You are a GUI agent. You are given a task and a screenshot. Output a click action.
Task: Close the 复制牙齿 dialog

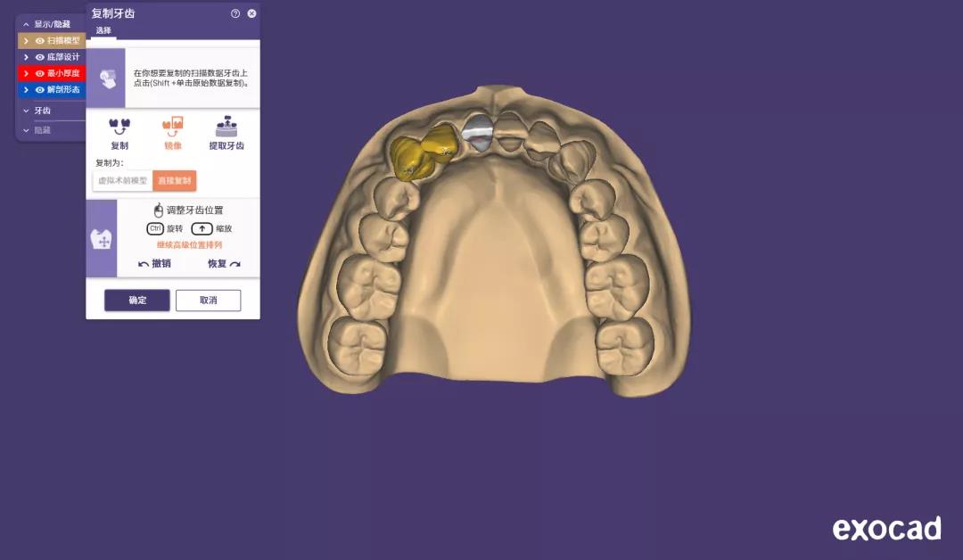[x=251, y=13]
